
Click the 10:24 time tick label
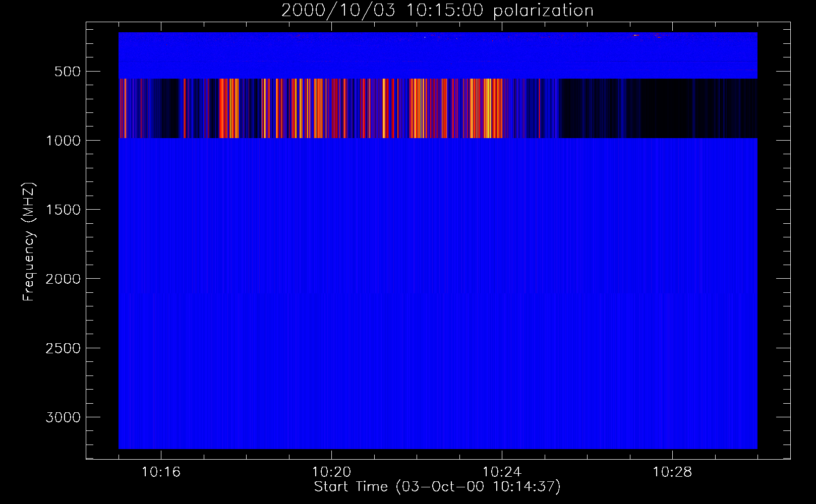point(502,472)
